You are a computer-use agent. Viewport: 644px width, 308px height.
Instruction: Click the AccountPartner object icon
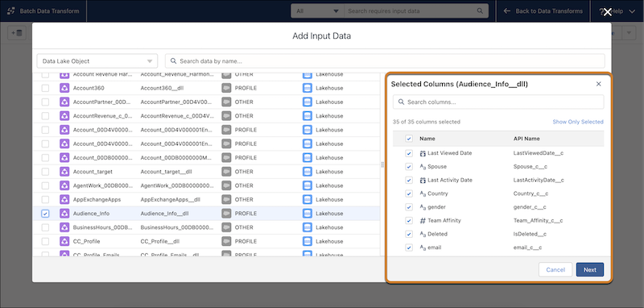point(64,102)
